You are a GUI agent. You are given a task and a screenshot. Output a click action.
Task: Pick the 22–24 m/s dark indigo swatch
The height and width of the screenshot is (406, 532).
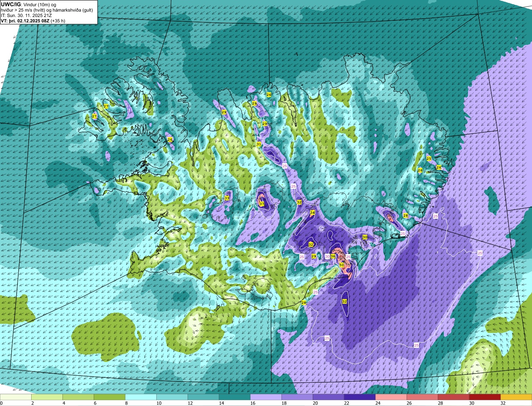click(360, 397)
